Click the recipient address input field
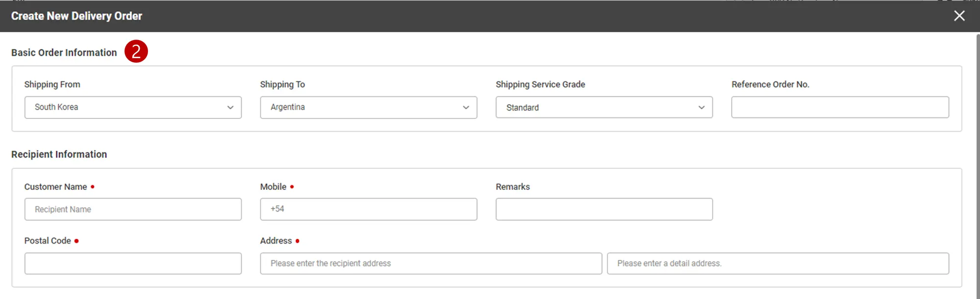This screenshot has height=299, width=980. tap(431, 263)
